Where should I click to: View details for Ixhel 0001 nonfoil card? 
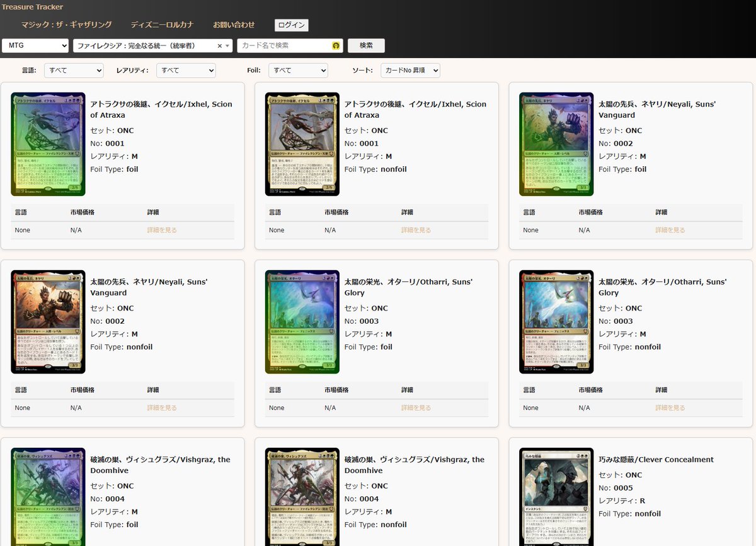[416, 230]
